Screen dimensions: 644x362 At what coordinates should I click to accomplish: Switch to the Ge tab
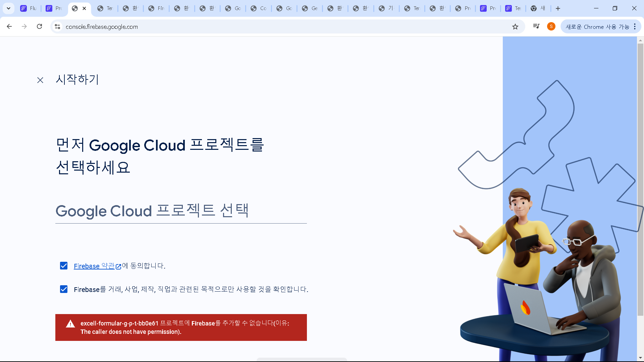[310, 8]
